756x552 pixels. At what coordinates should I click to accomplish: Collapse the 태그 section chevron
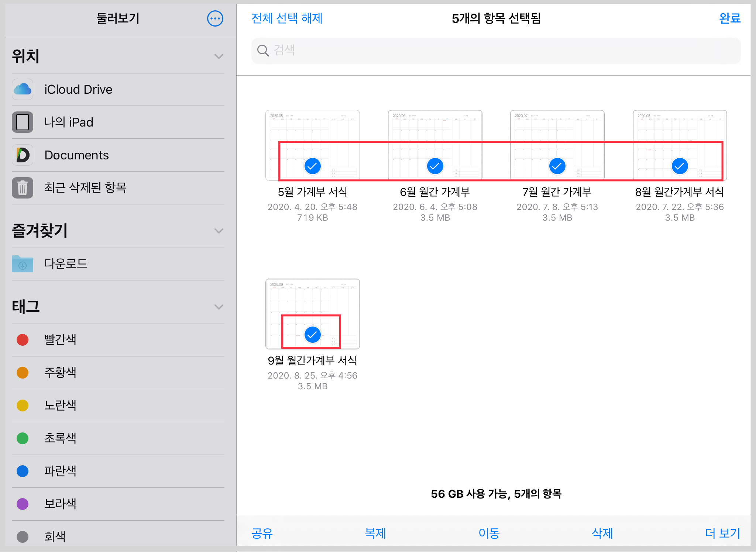pos(219,307)
